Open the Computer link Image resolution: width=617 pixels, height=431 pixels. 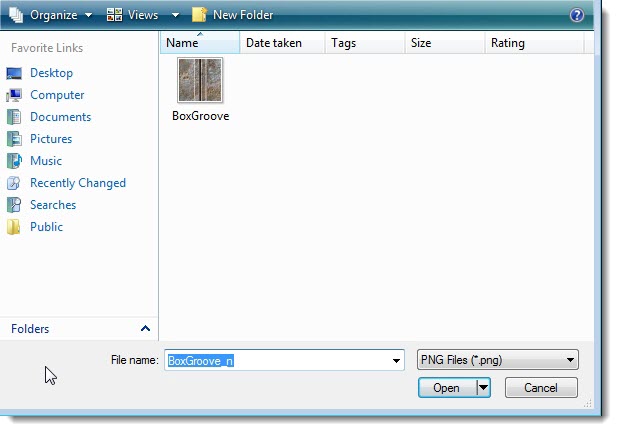coord(57,95)
